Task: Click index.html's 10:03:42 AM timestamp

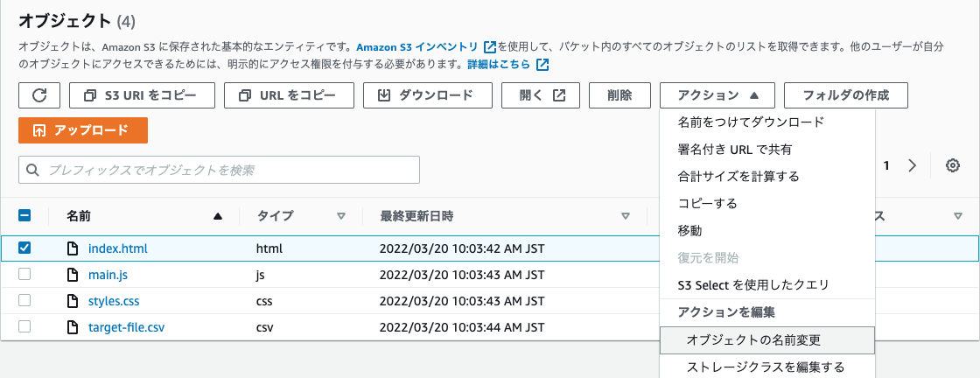Action: 461,248
